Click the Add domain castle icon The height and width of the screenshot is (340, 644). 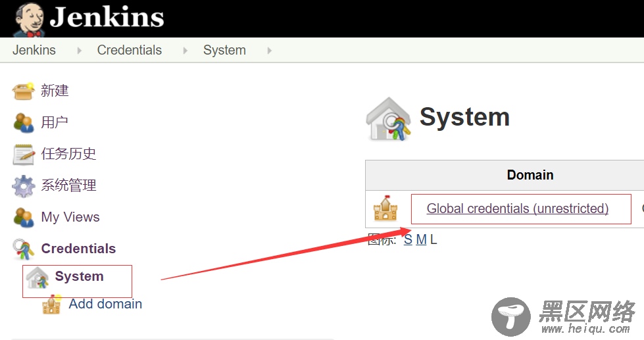click(x=52, y=304)
